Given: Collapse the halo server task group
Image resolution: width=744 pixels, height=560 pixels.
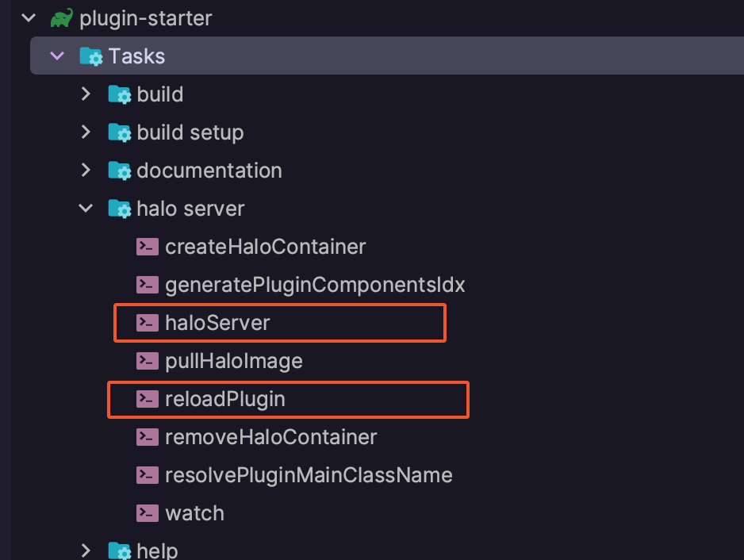Looking at the screenshot, I should (86, 208).
